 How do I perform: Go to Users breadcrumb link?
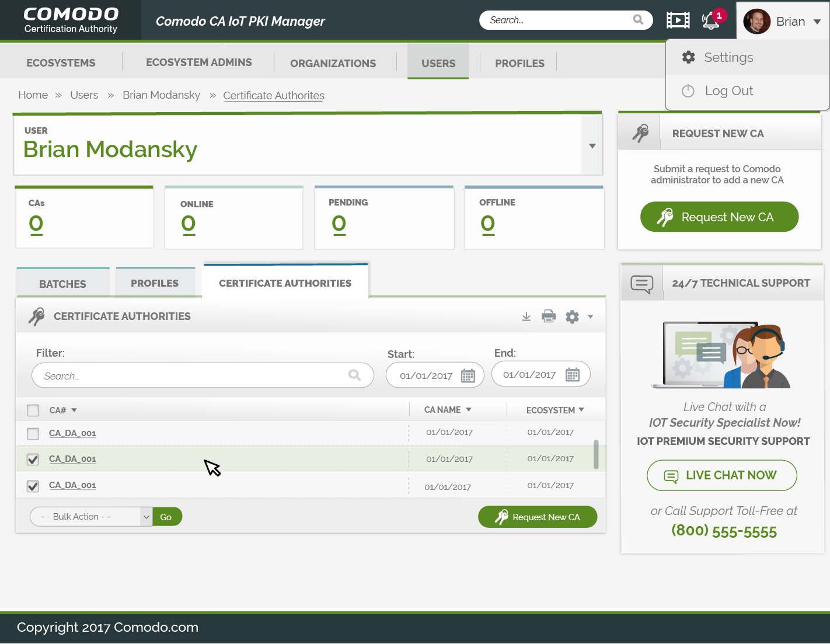click(84, 95)
